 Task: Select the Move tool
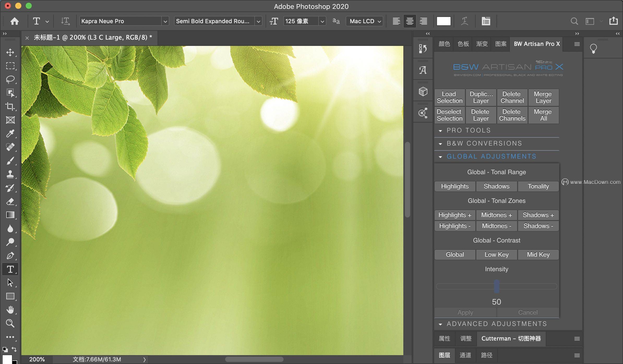coord(10,52)
